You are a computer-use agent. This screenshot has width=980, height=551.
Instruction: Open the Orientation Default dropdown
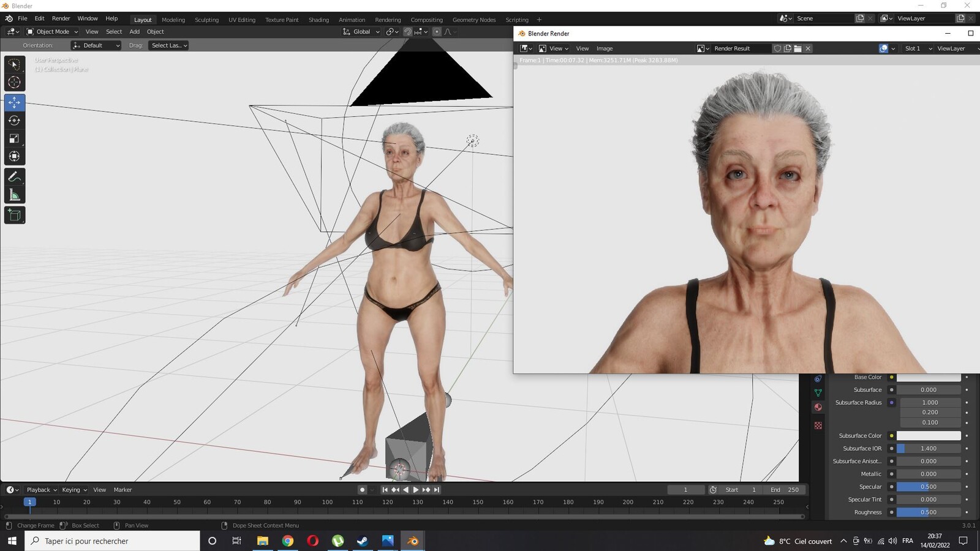96,45
